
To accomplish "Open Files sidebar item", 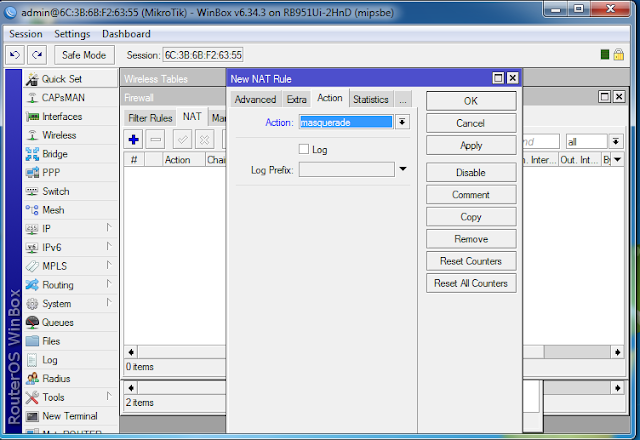I will pos(70,341).
